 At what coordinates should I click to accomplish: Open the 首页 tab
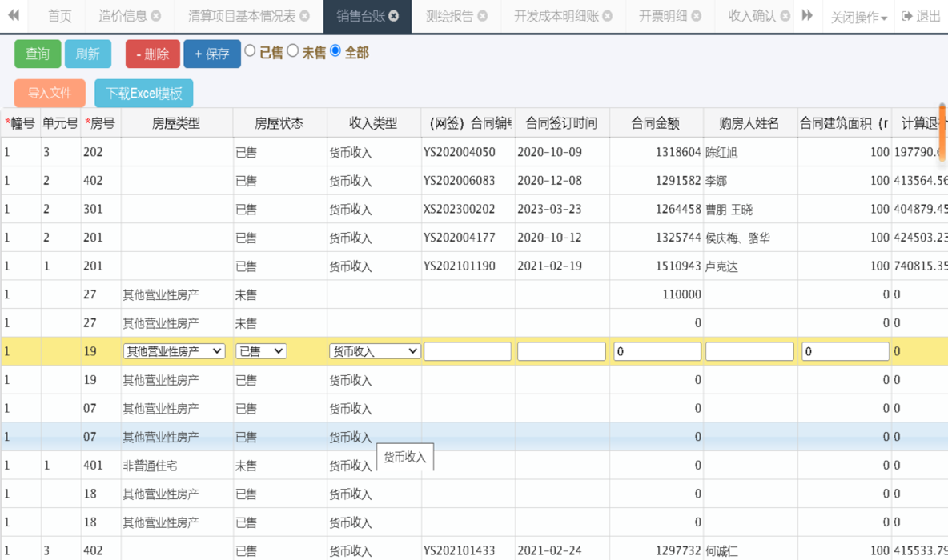59,16
